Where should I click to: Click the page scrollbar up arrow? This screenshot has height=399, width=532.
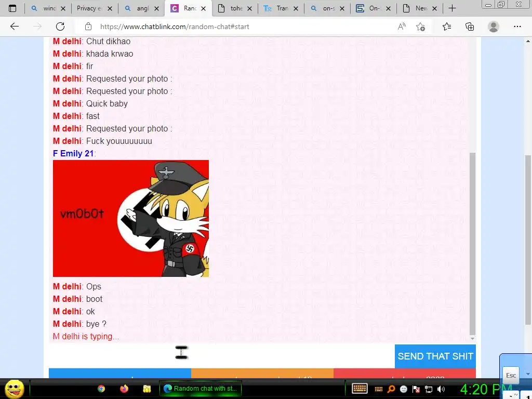coord(528,41)
